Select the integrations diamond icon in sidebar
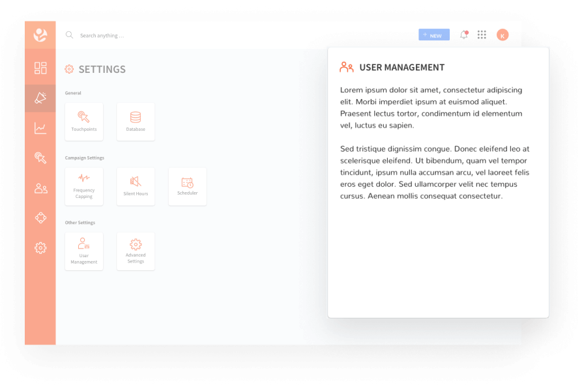This screenshot has width=584, height=392. (x=40, y=218)
